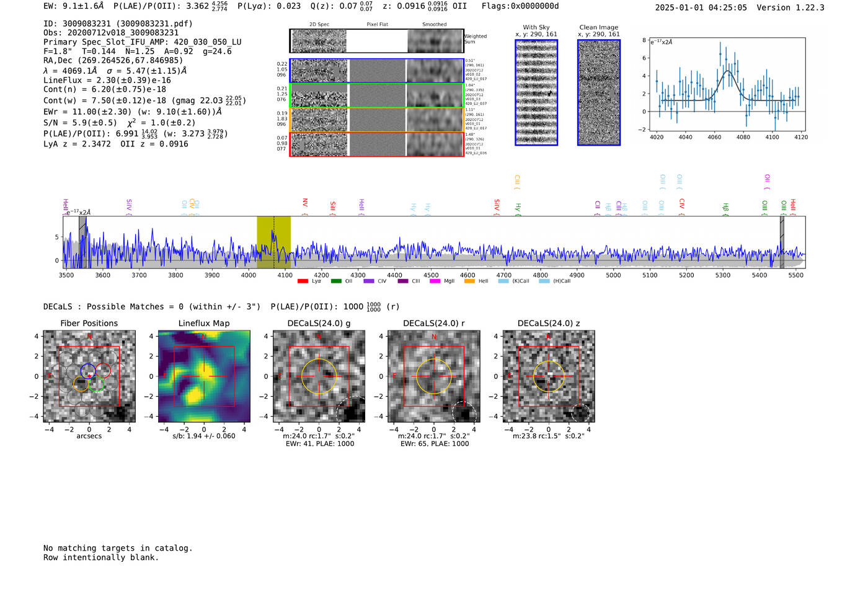Select the magenta MgII legend swatch
Viewport: 868px width, 591px height.
(436, 281)
